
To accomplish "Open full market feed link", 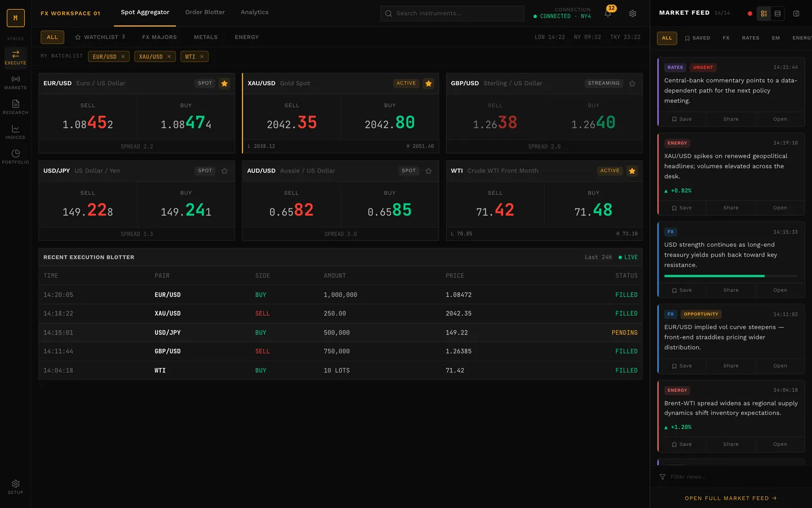I will (731, 498).
